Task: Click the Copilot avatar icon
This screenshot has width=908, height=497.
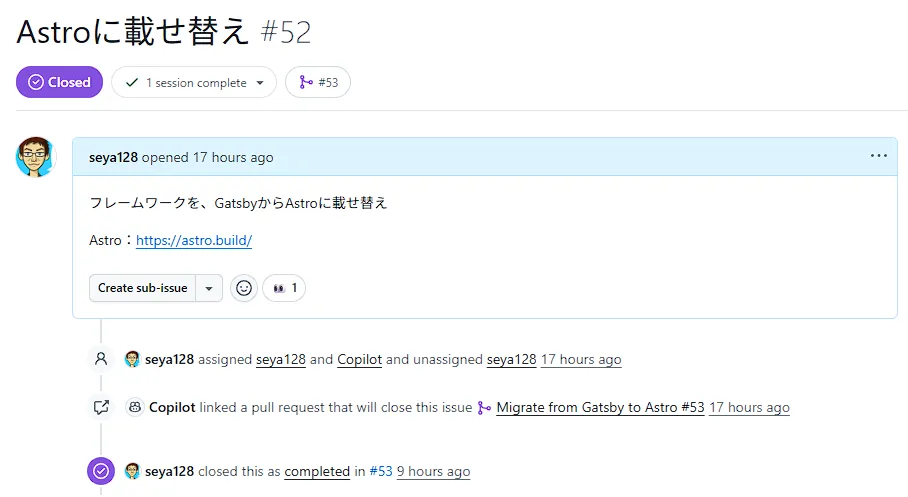Action: 135,407
